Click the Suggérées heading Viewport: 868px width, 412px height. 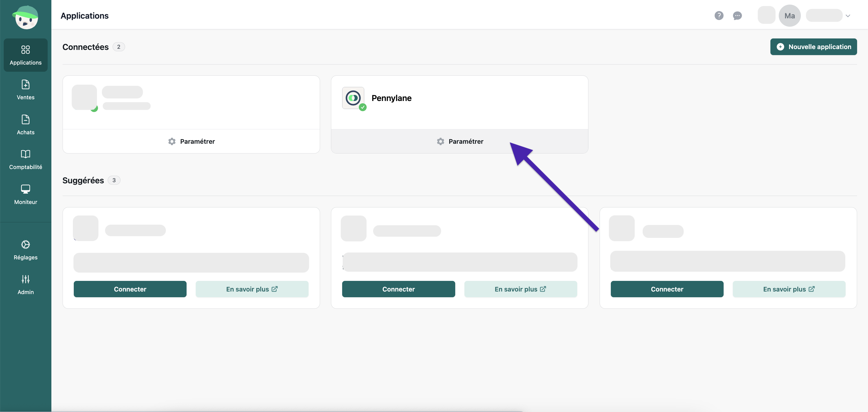click(83, 180)
